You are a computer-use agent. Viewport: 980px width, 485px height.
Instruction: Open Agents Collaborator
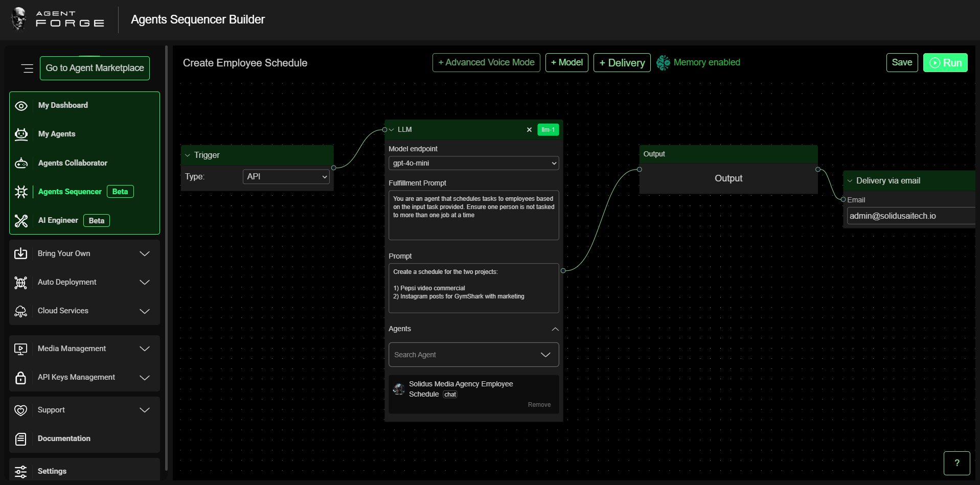73,163
